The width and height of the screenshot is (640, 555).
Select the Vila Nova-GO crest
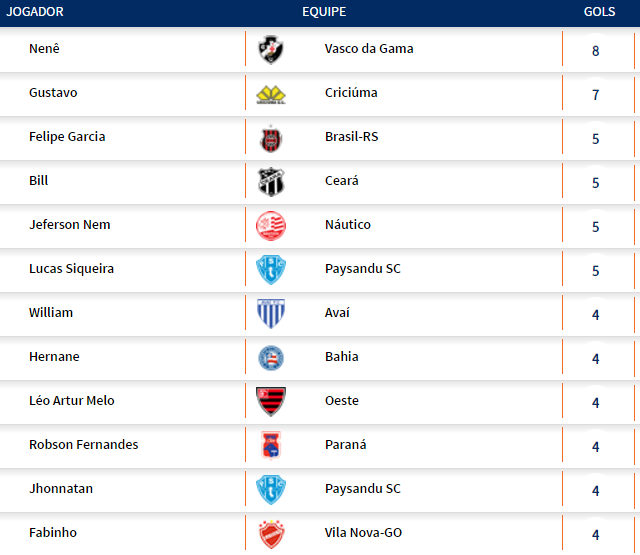[x=271, y=533]
